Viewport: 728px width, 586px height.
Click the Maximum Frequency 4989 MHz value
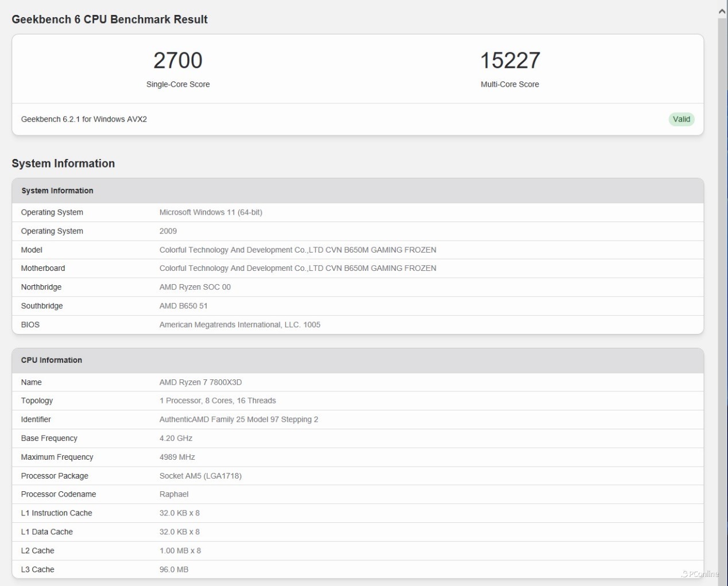point(177,457)
